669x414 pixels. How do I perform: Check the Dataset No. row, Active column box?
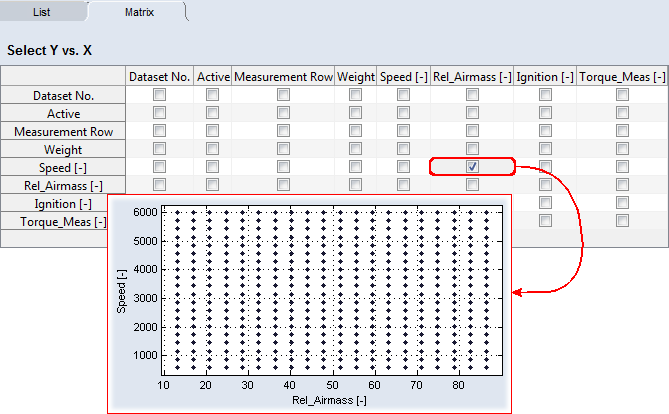212,95
